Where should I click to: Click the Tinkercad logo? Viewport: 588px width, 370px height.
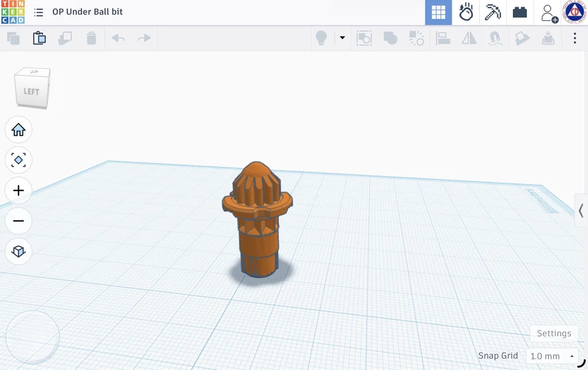13,12
